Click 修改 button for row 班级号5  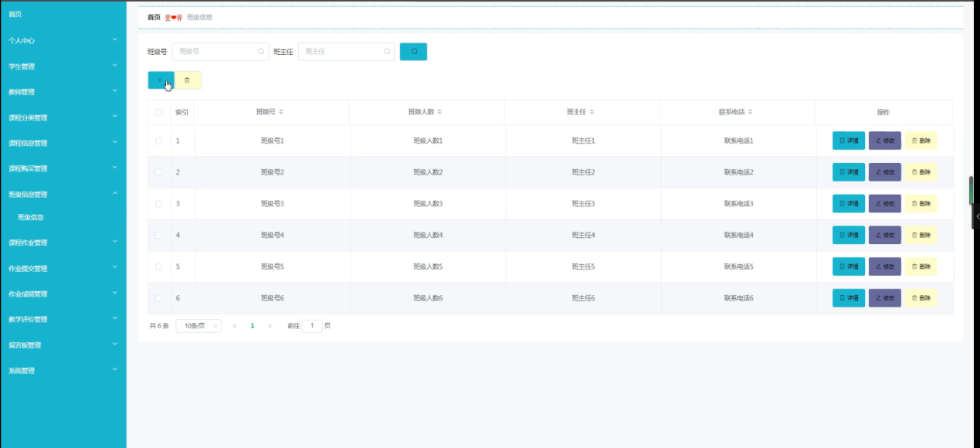(885, 266)
